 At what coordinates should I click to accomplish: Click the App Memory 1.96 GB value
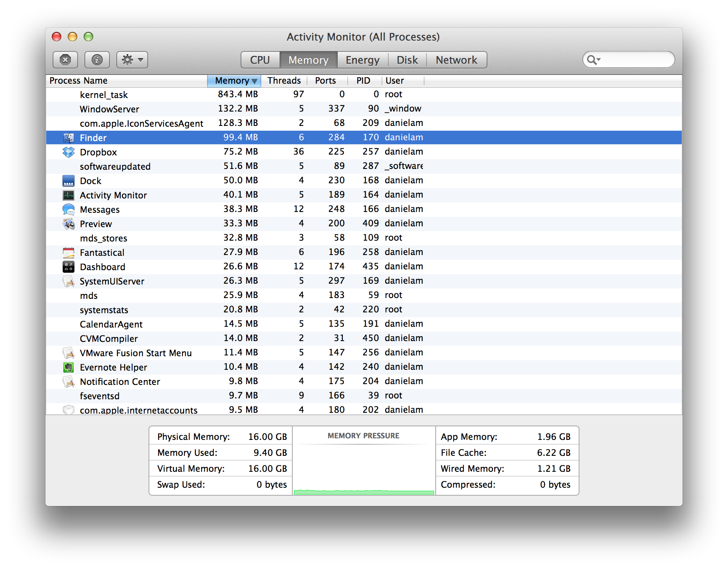click(554, 437)
